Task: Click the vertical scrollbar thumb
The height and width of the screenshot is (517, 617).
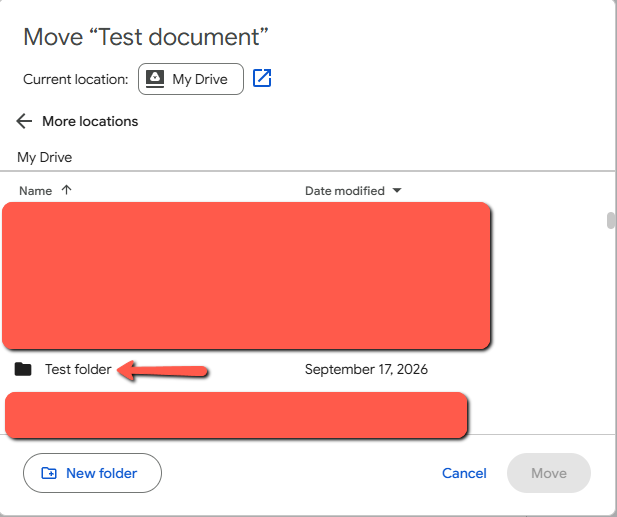Action: [x=611, y=220]
